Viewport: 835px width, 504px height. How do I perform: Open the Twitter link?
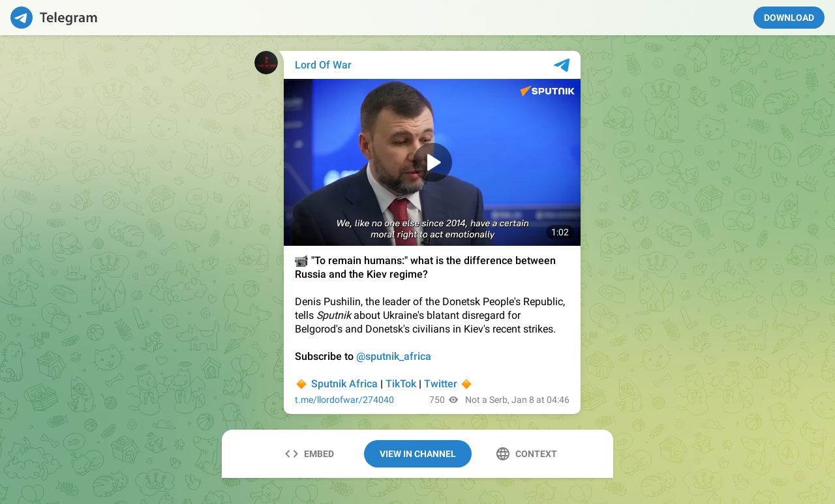click(440, 384)
